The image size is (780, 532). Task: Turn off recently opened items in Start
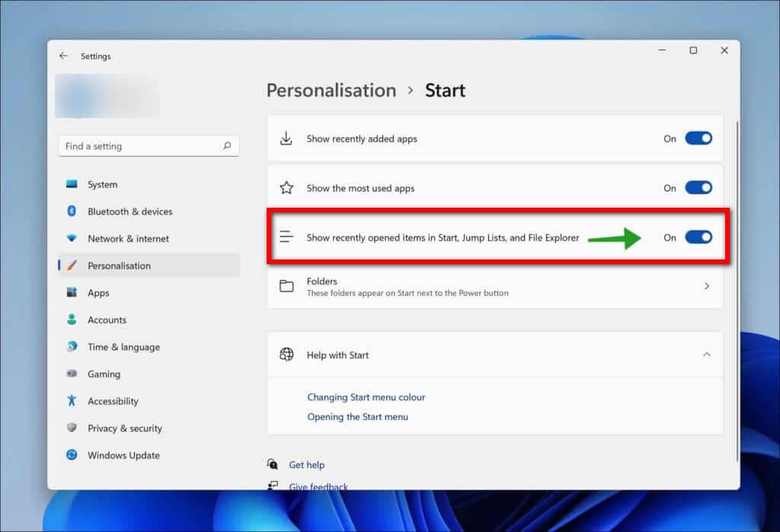[698, 237]
